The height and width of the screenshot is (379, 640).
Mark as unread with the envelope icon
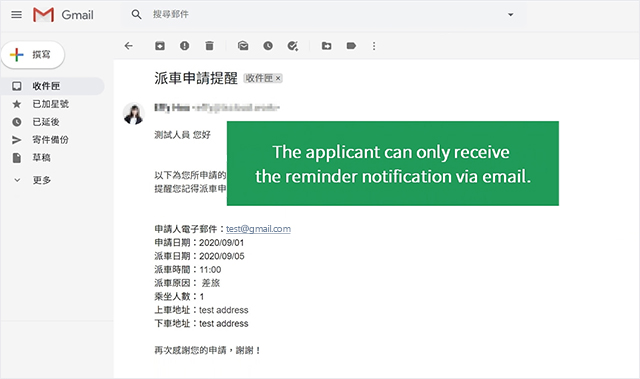(243, 46)
